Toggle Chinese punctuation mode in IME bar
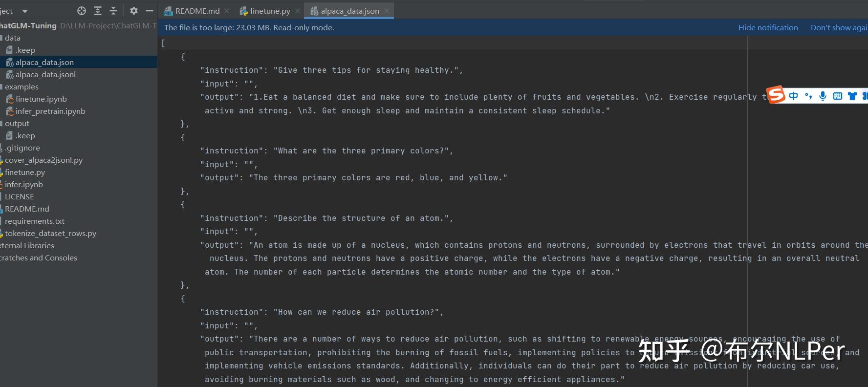 (808, 96)
